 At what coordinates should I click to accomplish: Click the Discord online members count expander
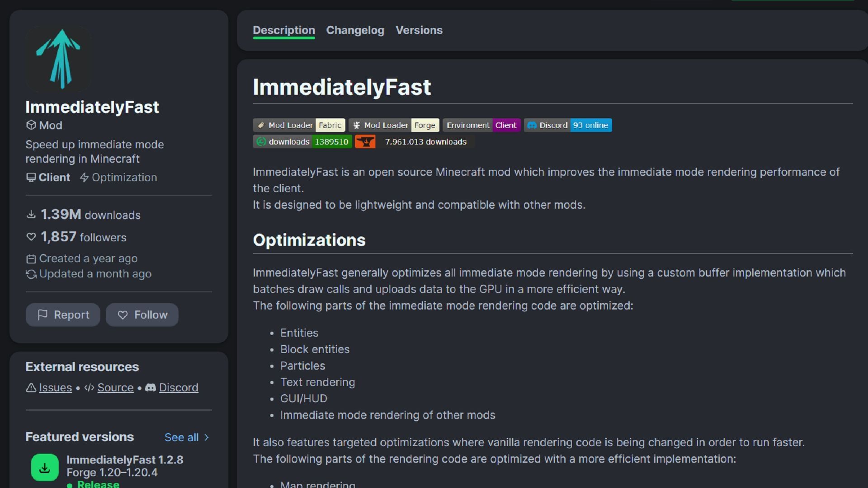[590, 125]
